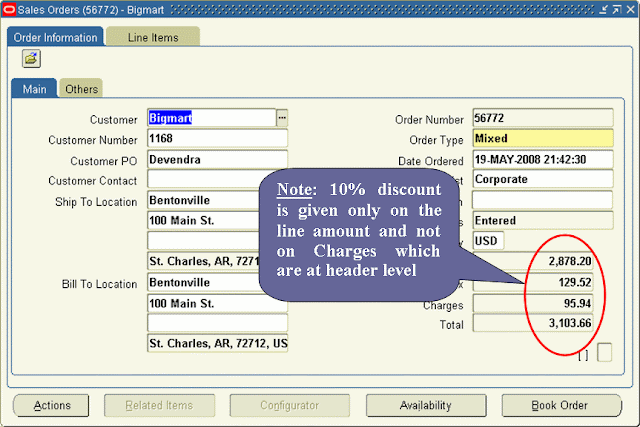Click Ship To address line 100 Main St.
The image size is (640, 427).
[203, 220]
